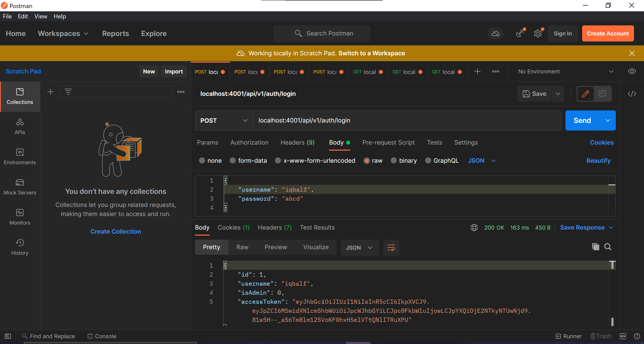Click the network globe icon by status
This screenshot has width=644, height=344.
coord(474,228)
